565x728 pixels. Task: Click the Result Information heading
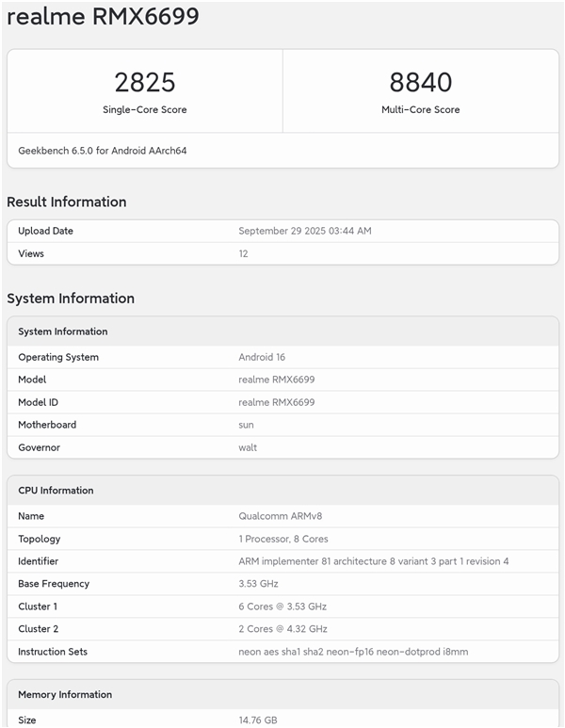66,202
